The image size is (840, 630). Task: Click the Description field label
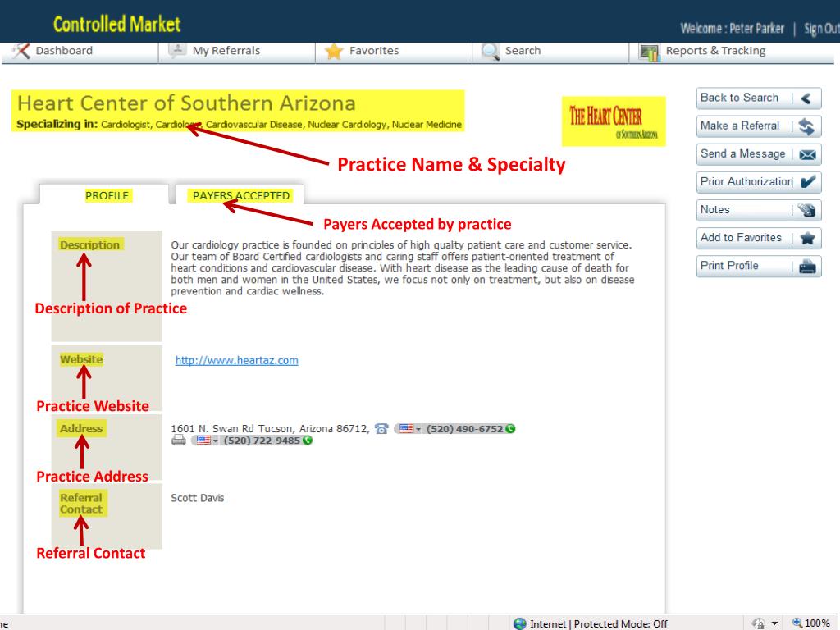[89, 244]
